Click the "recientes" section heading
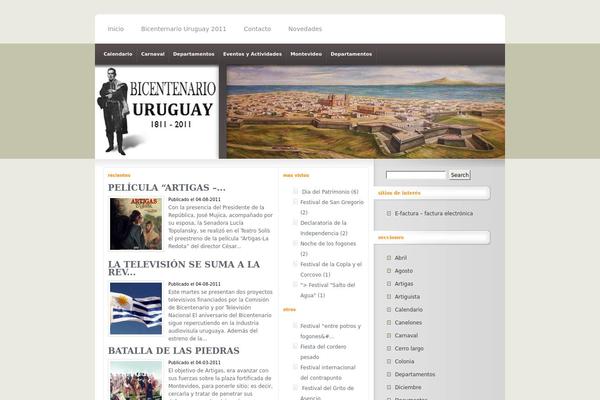This screenshot has width=600, height=400. click(x=119, y=175)
